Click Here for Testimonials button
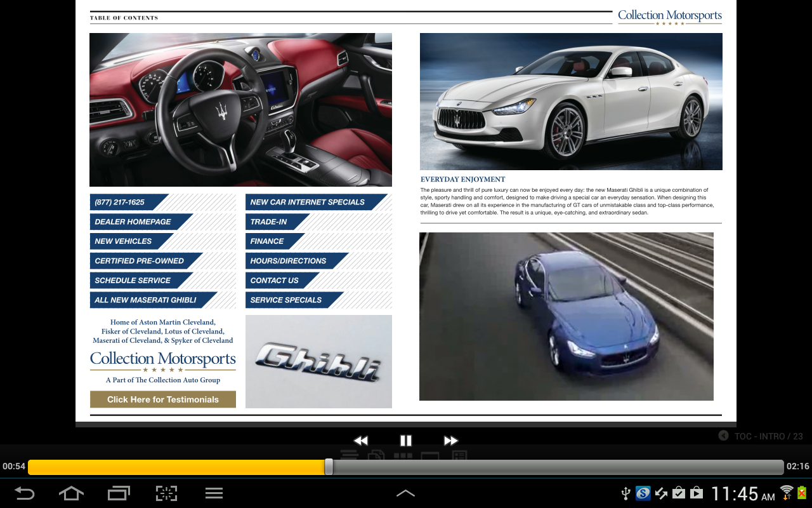812x508 pixels. tap(163, 399)
